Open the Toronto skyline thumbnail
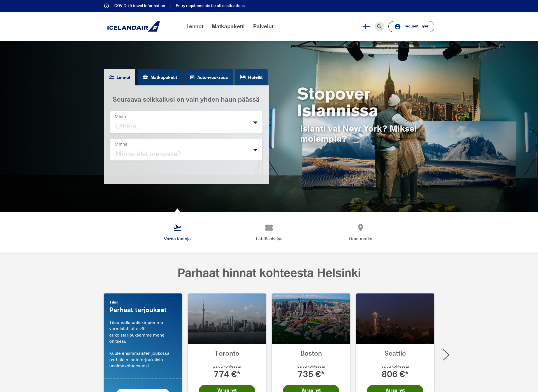 coord(227,319)
